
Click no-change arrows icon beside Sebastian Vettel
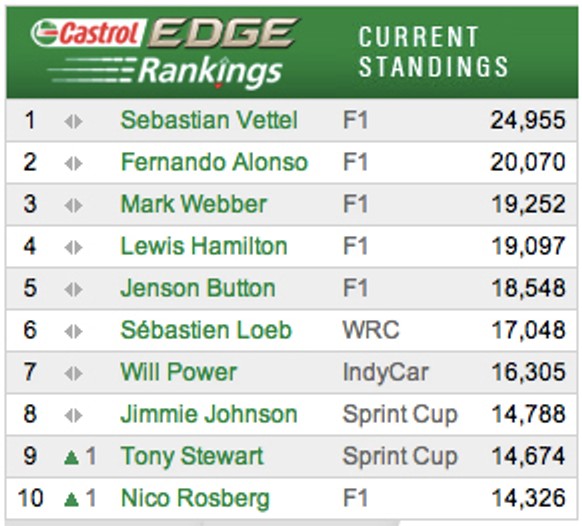[x=73, y=121]
